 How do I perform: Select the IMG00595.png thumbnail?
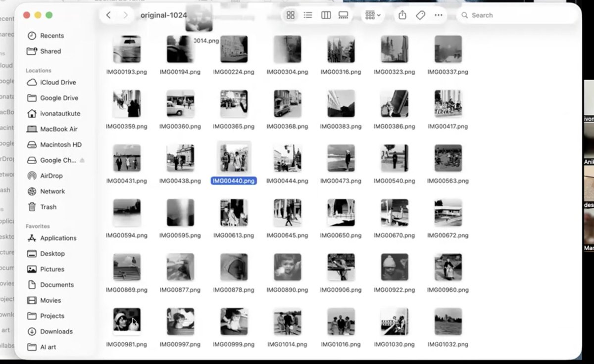click(x=180, y=213)
